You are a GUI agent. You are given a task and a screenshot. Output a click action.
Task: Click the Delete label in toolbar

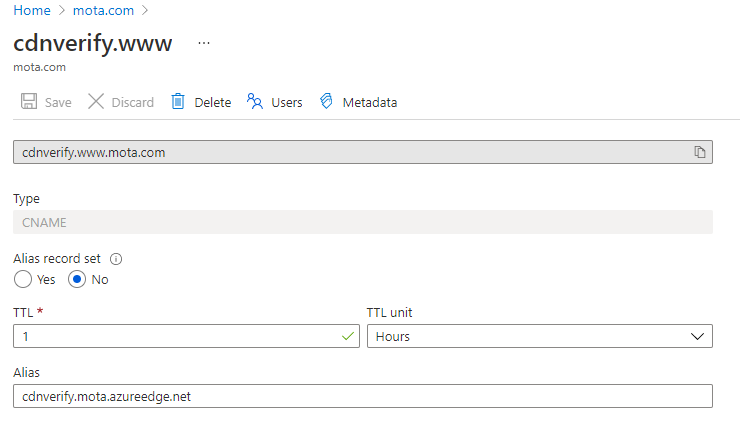pyautogui.click(x=213, y=102)
